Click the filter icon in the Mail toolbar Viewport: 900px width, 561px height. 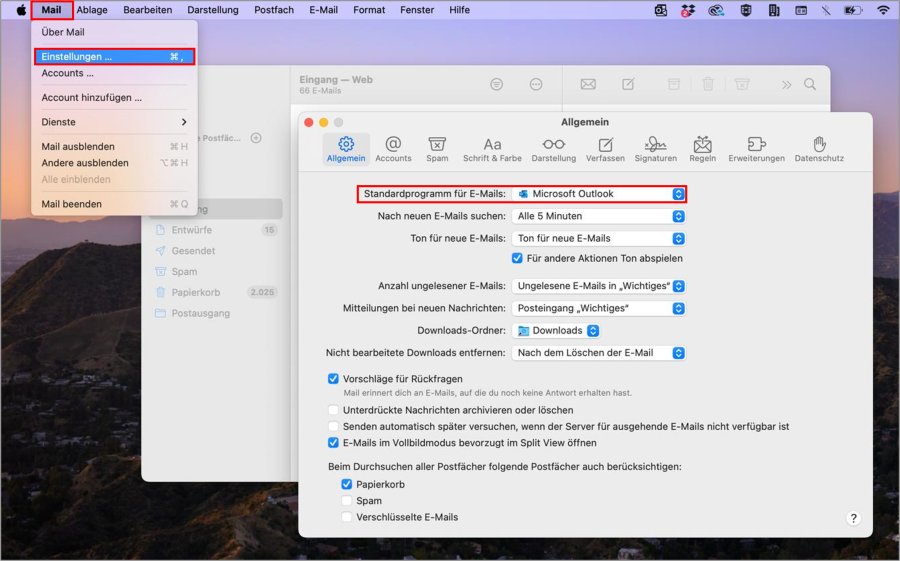(x=496, y=84)
